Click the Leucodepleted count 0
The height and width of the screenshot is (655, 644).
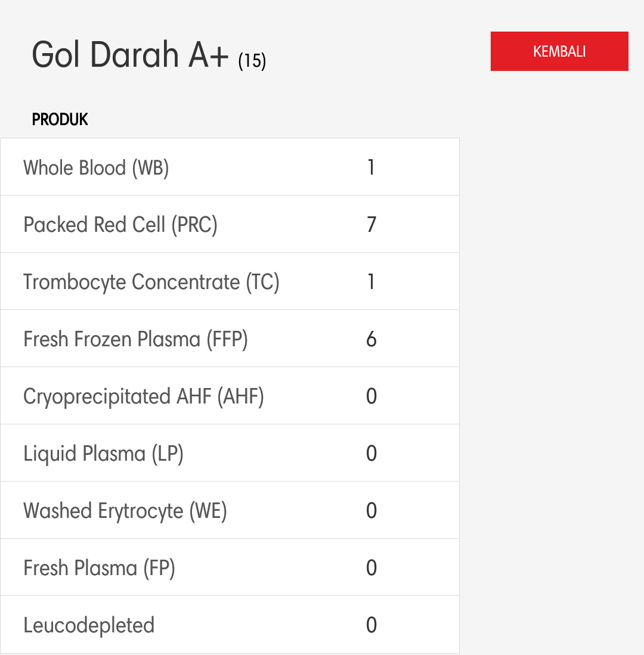tap(371, 625)
